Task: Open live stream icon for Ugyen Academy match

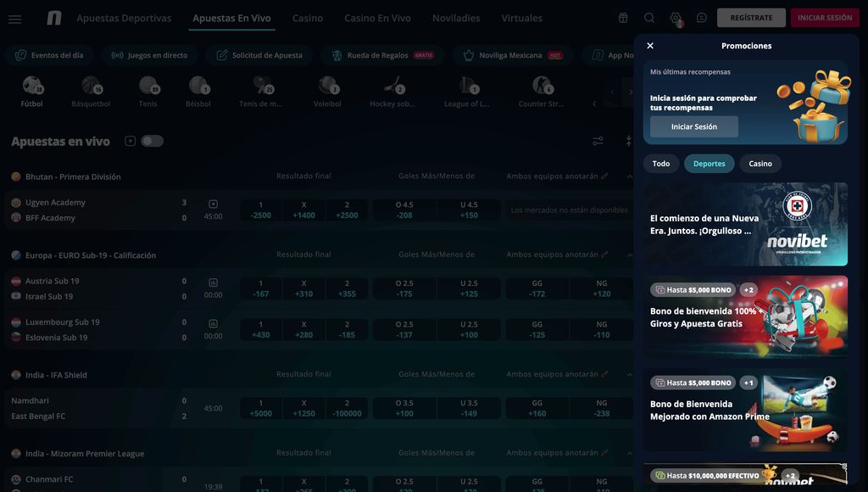Action: click(x=213, y=204)
